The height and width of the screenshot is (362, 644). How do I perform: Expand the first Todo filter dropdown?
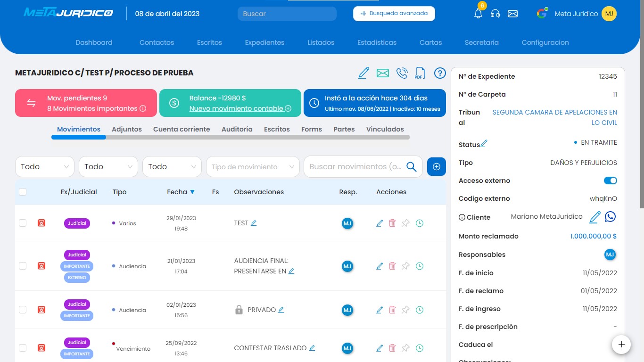44,166
